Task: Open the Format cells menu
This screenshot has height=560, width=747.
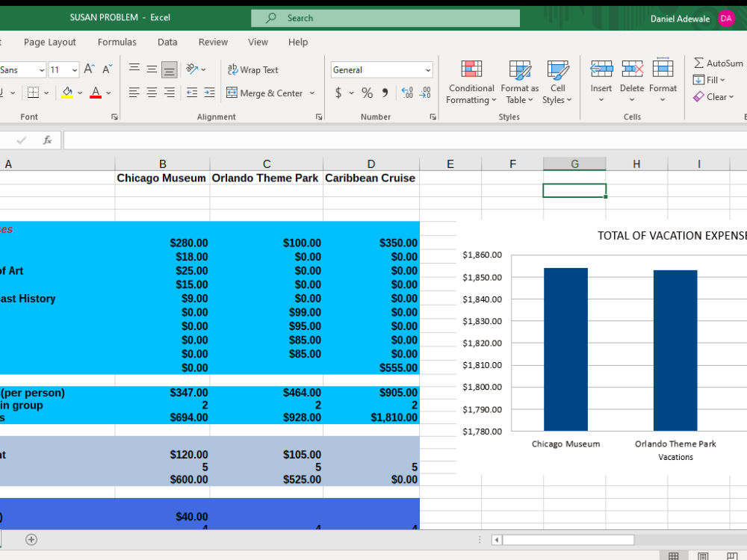Action: 663,82
